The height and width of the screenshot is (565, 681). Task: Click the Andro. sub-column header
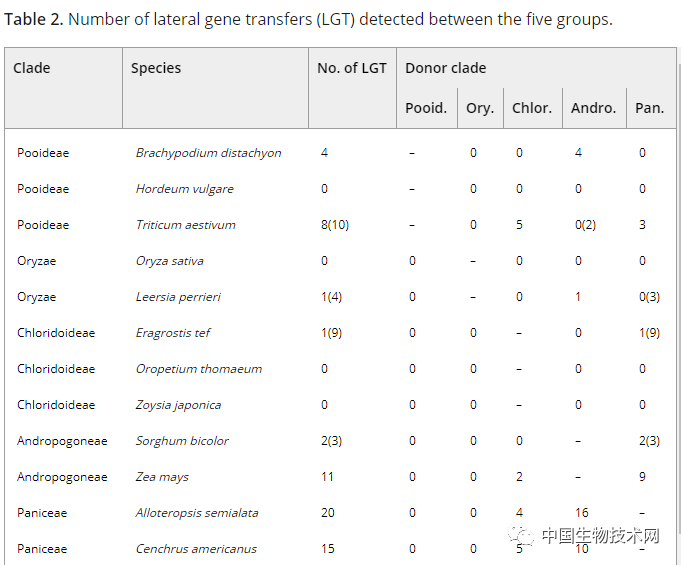pyautogui.click(x=593, y=108)
